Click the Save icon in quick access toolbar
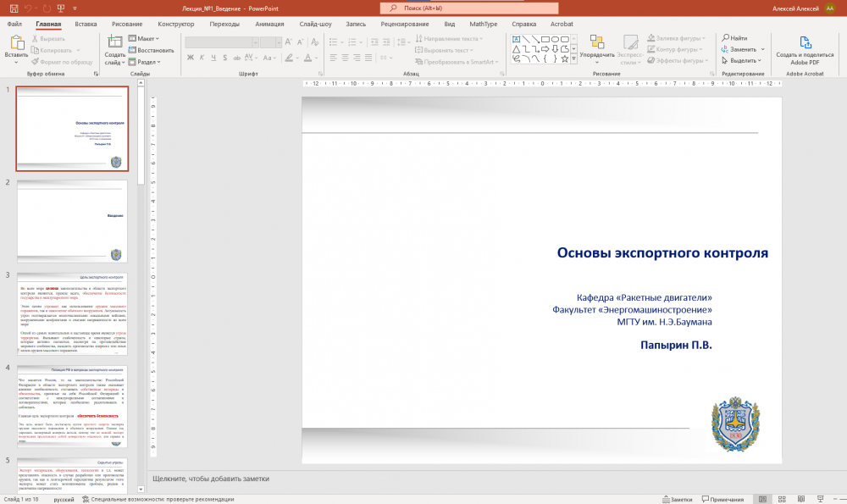847x504 pixels. [14, 8]
